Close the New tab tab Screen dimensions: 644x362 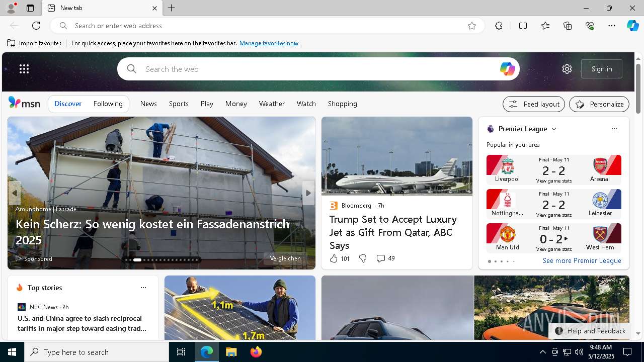pyautogui.click(x=154, y=8)
